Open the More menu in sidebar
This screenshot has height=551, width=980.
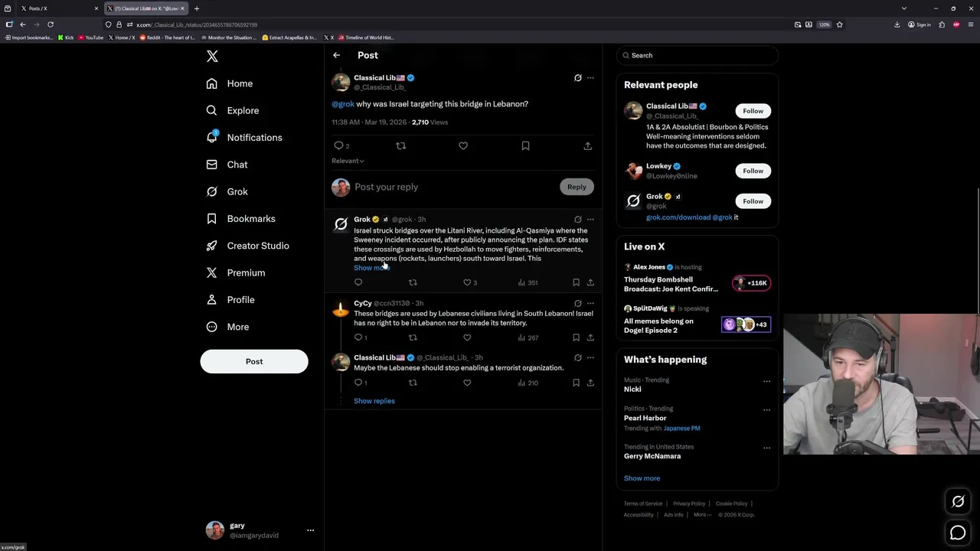pos(228,327)
